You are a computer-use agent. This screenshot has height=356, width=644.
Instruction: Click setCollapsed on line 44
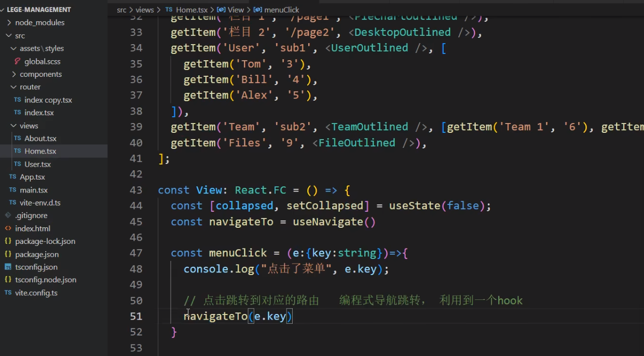pyautogui.click(x=325, y=206)
